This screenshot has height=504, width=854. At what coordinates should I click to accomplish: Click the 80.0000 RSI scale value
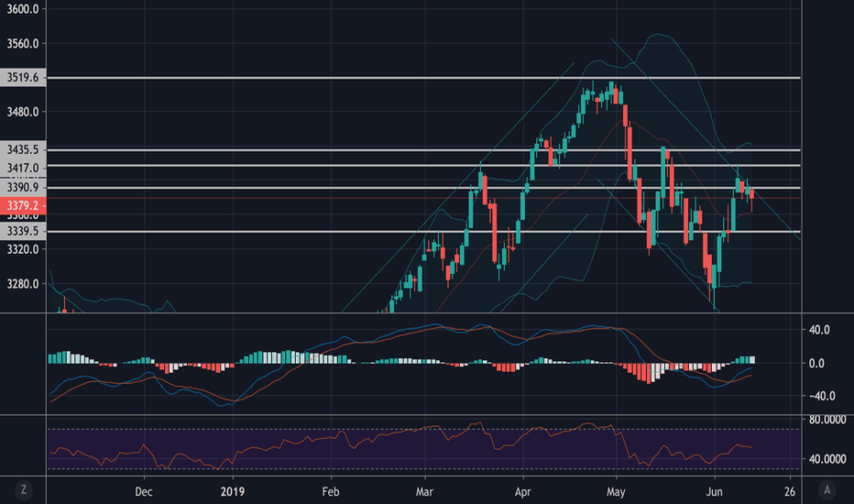click(827, 420)
